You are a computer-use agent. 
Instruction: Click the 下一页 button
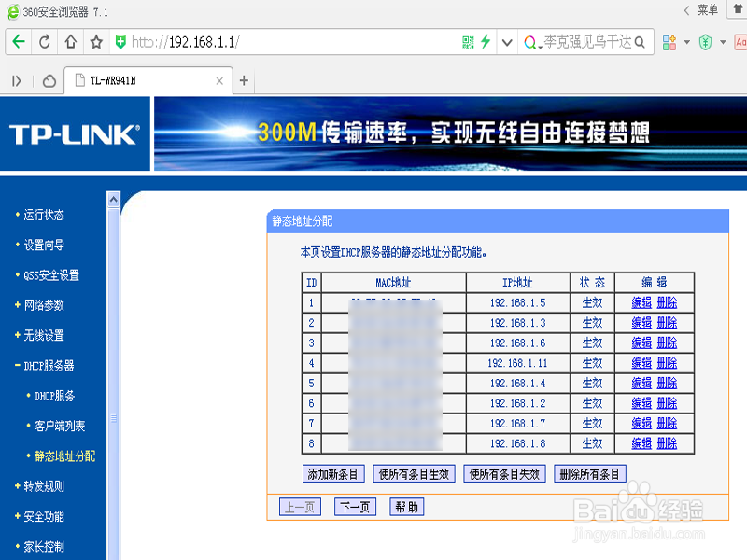[x=356, y=507]
